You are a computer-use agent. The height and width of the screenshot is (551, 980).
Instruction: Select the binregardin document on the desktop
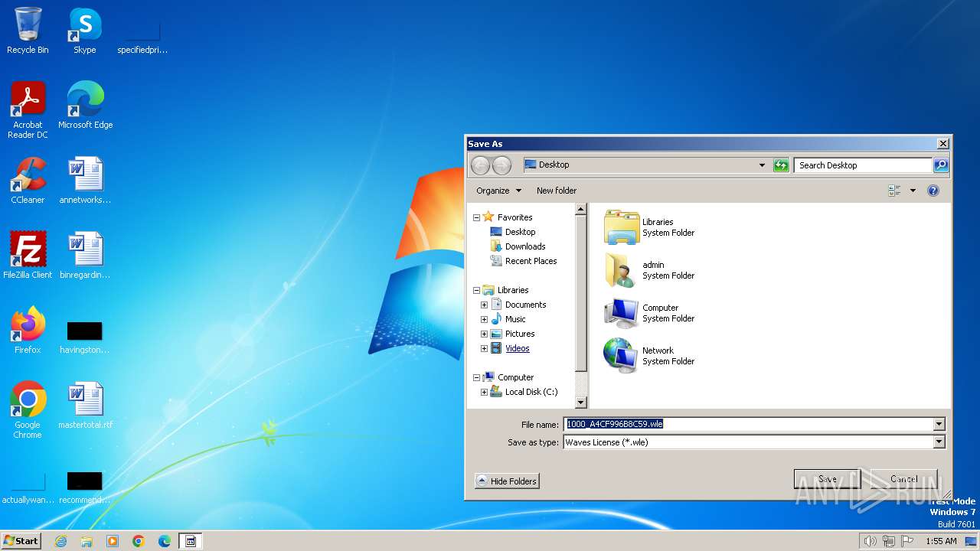[x=85, y=256]
